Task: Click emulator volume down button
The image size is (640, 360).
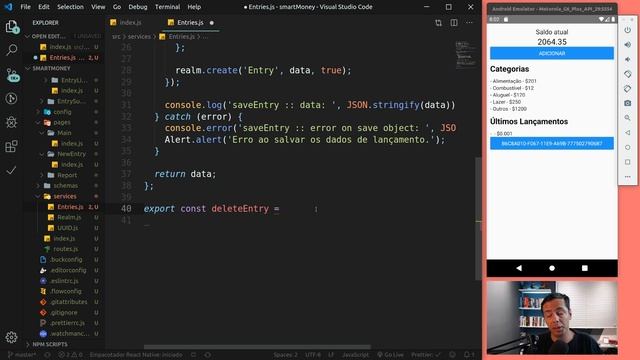Action: [x=628, y=59]
